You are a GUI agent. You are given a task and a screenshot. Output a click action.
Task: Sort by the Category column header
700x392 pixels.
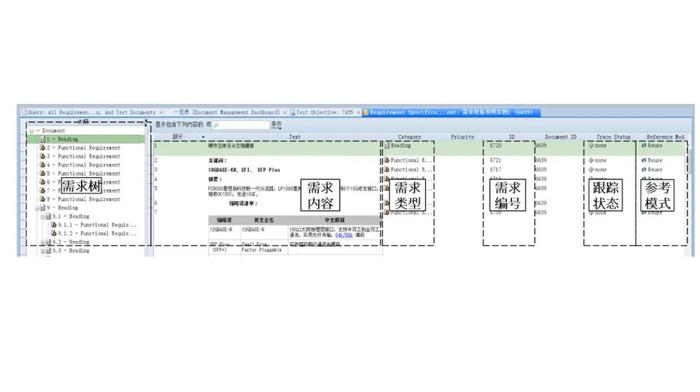[409, 137]
